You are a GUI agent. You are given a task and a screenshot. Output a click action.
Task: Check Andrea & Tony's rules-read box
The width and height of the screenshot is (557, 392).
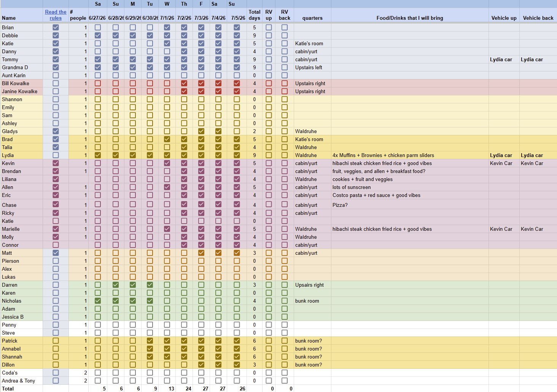tap(56, 381)
